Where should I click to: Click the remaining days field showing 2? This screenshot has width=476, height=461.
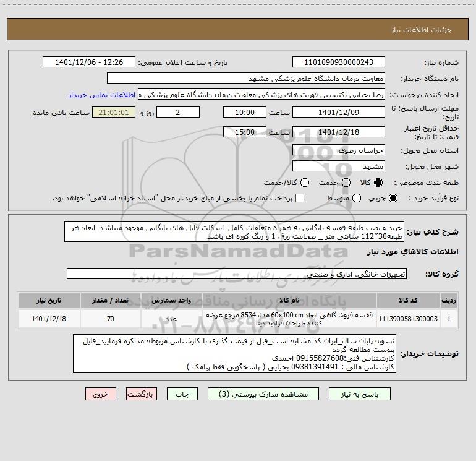[x=178, y=112]
